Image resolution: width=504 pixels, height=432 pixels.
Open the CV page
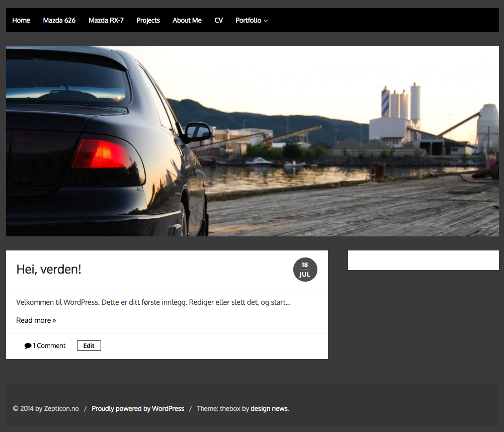point(219,20)
